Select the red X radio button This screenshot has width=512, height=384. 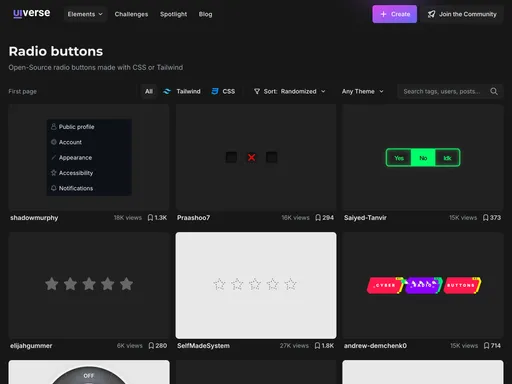click(252, 157)
